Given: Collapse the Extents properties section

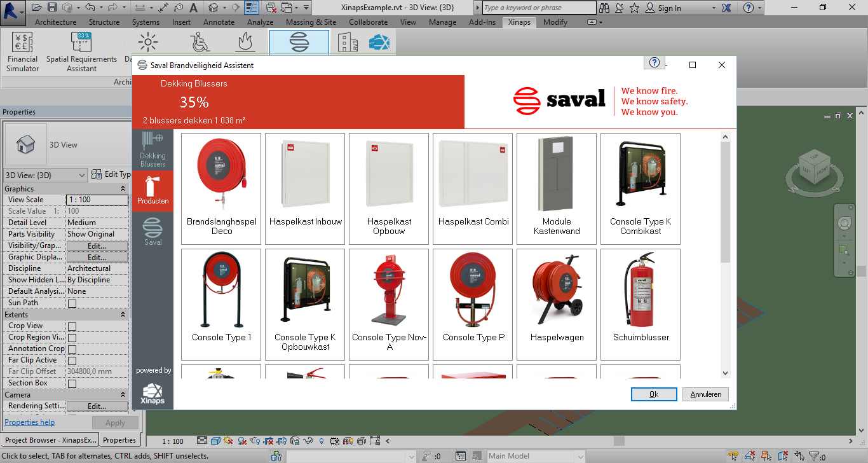Looking at the screenshot, I should coord(123,315).
